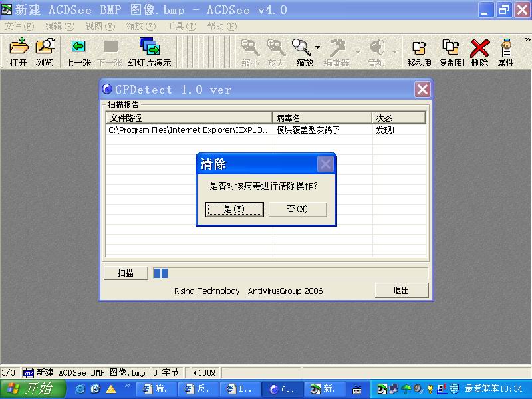
Task: Click the Open (打开) folder icon
Action: tap(19, 46)
